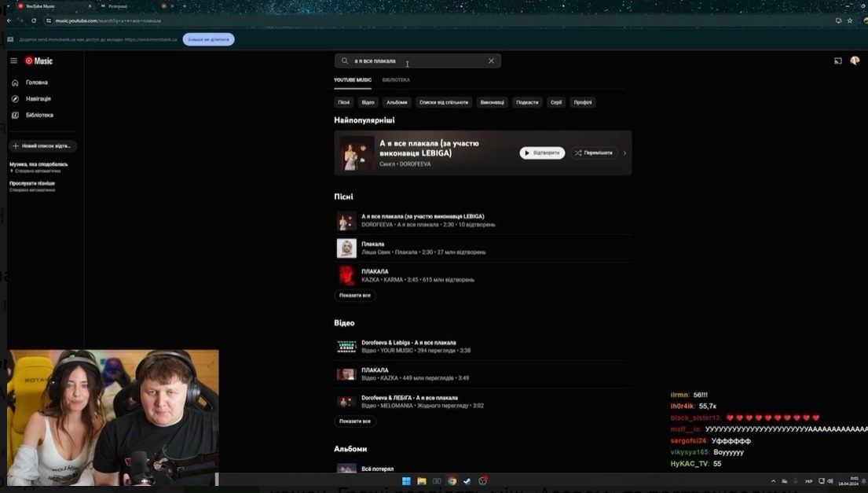Open File Explorer from taskbar

(x=422, y=481)
